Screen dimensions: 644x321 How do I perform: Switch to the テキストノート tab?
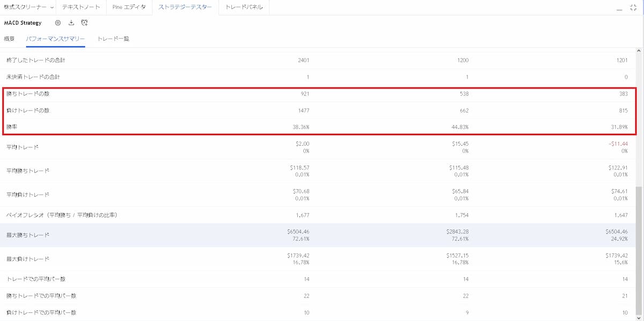[x=81, y=8]
